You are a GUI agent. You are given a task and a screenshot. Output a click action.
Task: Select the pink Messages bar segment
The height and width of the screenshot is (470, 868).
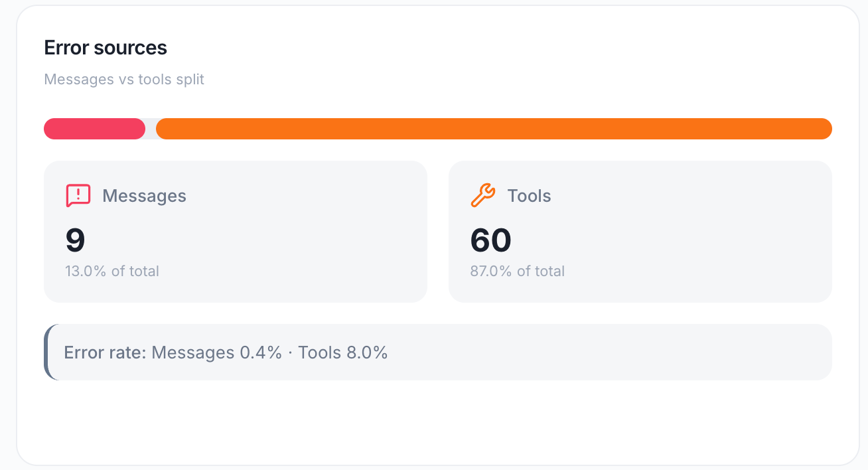click(94, 129)
